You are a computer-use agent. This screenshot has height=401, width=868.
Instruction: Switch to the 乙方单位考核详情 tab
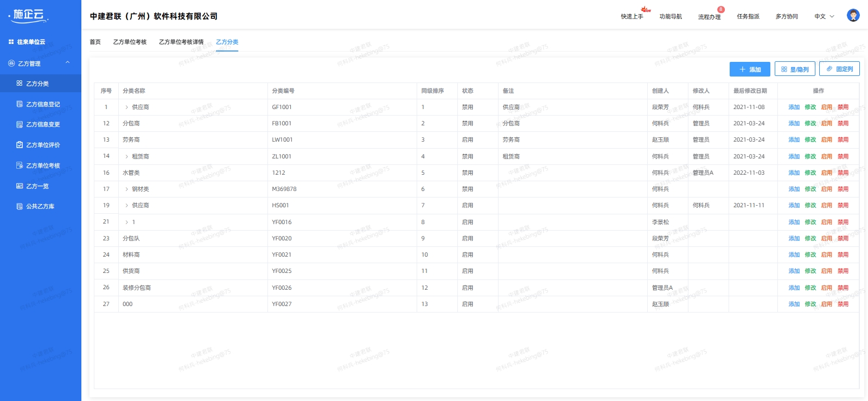coord(181,42)
